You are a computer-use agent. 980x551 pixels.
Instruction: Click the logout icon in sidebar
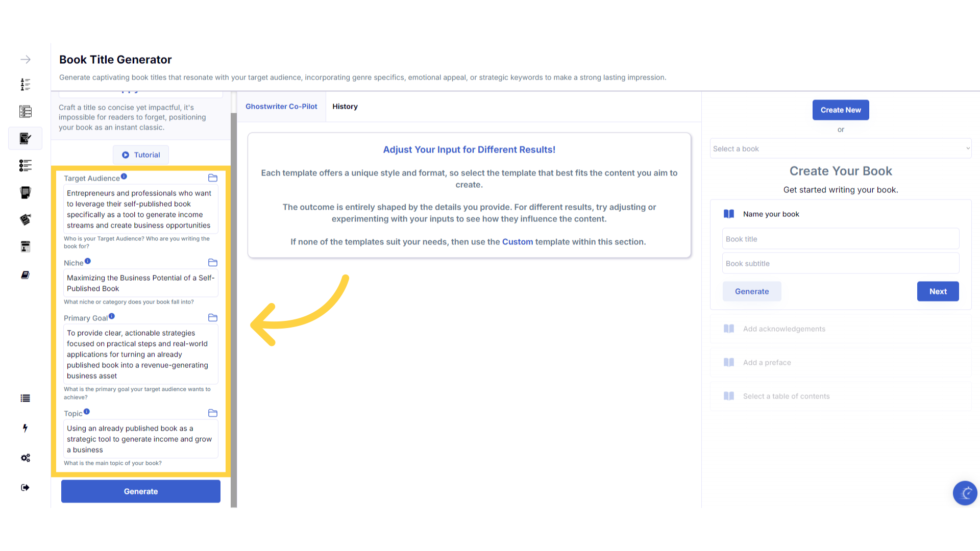(x=25, y=488)
